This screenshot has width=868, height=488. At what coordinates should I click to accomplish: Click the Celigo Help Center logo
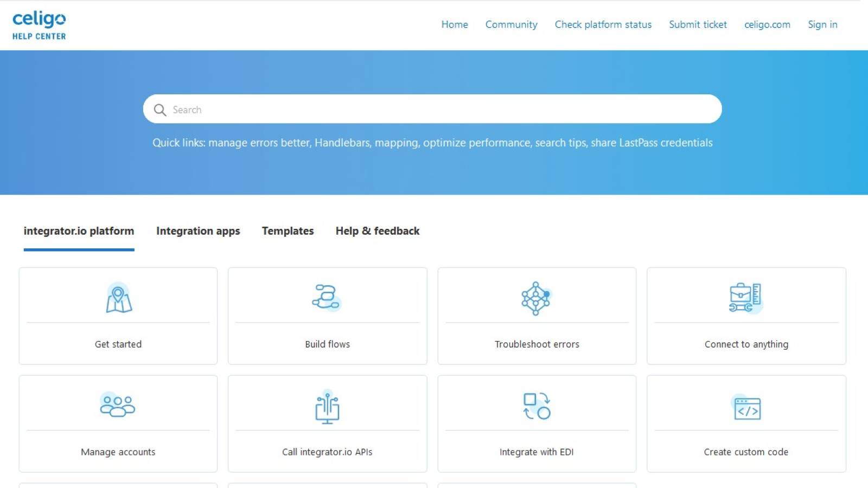(39, 25)
